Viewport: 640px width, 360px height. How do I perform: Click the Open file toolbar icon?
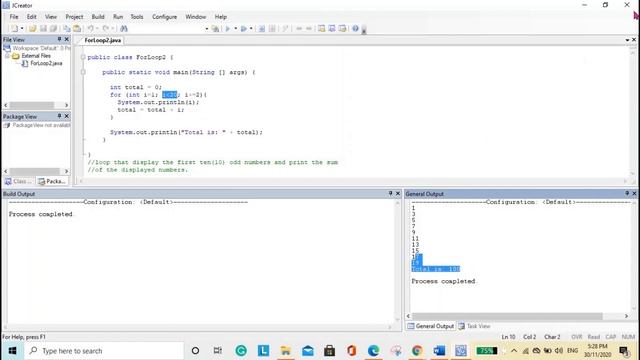tap(32, 29)
